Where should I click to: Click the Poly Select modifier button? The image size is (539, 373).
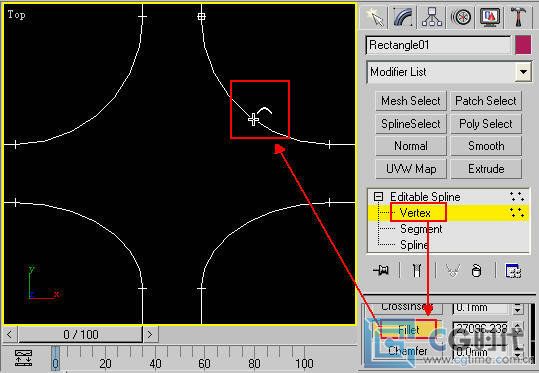click(x=486, y=124)
